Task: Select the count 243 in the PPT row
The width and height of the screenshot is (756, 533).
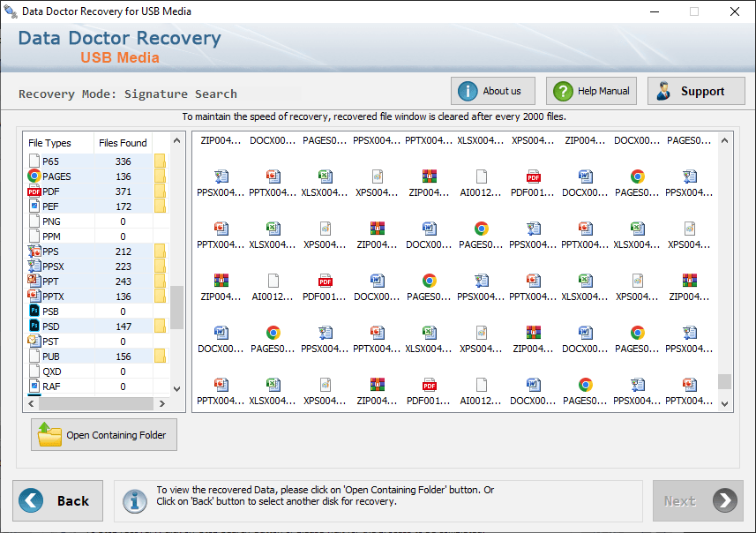Action: [x=124, y=282]
